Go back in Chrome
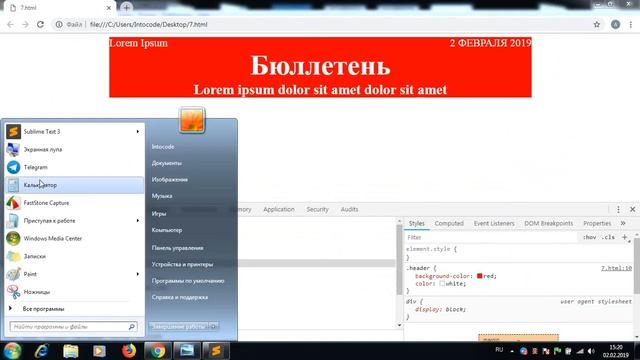This screenshot has width=640, height=360. click(x=10, y=24)
